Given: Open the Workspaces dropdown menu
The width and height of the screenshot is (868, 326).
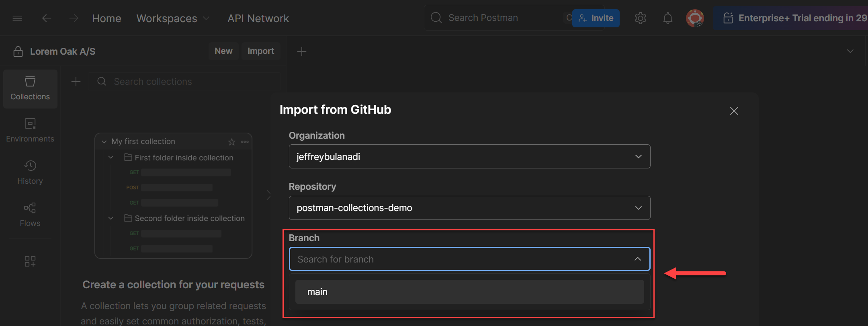Looking at the screenshot, I should tap(173, 18).
